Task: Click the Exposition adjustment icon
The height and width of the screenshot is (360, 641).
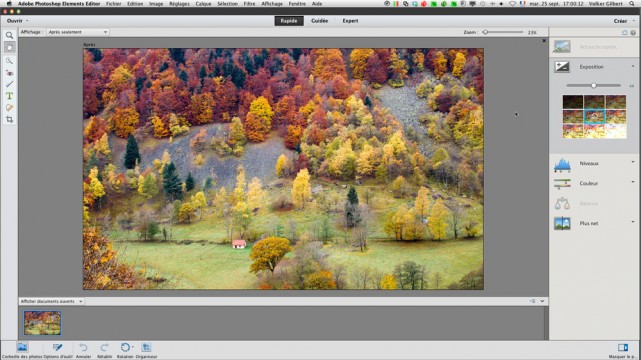Action: [562, 67]
